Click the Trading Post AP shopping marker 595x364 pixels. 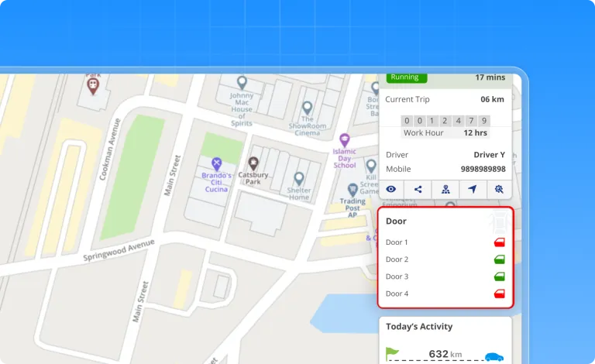pos(353,188)
